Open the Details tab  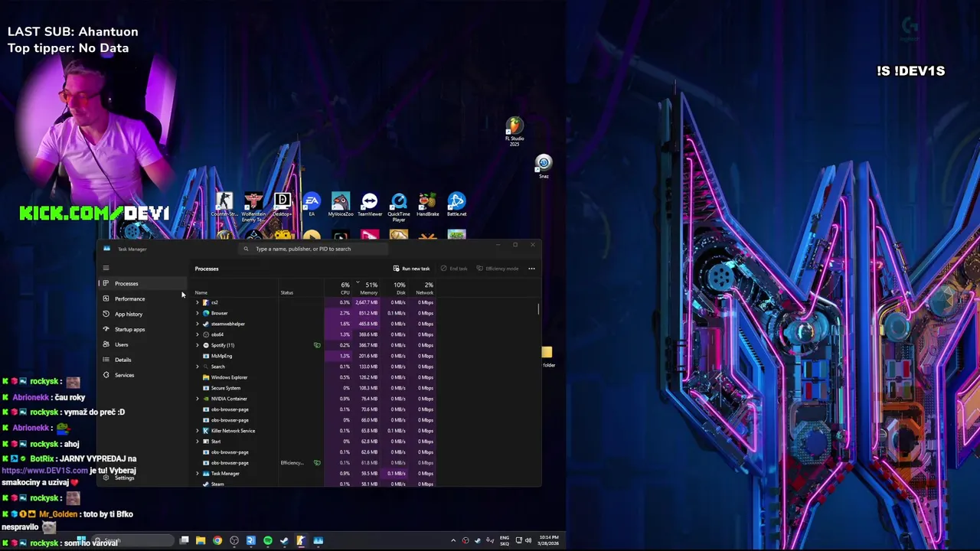click(x=143, y=360)
